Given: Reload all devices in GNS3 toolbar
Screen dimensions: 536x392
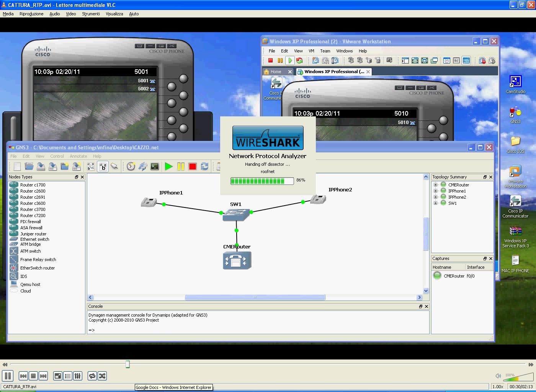Looking at the screenshot, I should click(x=204, y=166).
